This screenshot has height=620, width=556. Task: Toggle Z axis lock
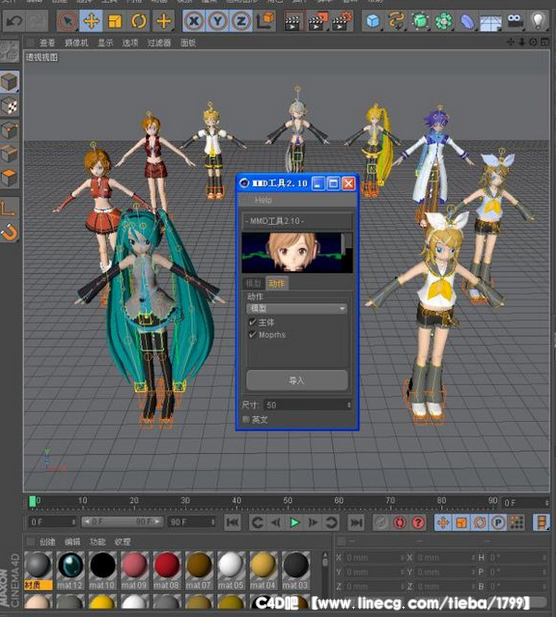click(x=241, y=21)
